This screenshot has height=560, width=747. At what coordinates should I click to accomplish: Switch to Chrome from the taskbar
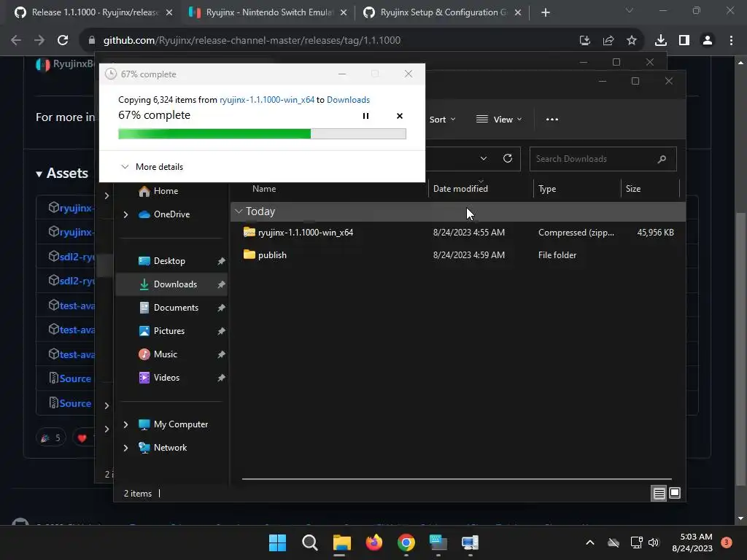(406, 542)
